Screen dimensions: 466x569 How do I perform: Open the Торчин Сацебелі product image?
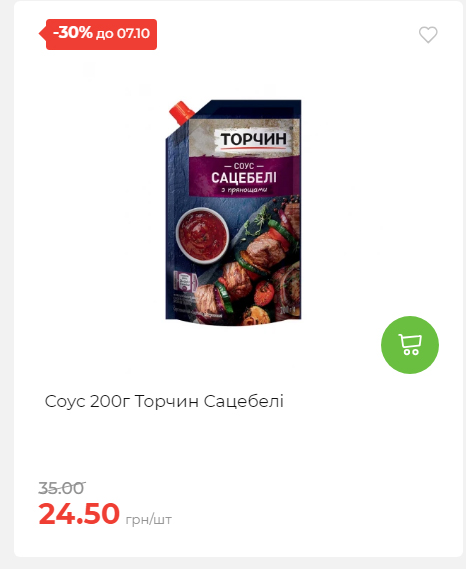coord(234,213)
